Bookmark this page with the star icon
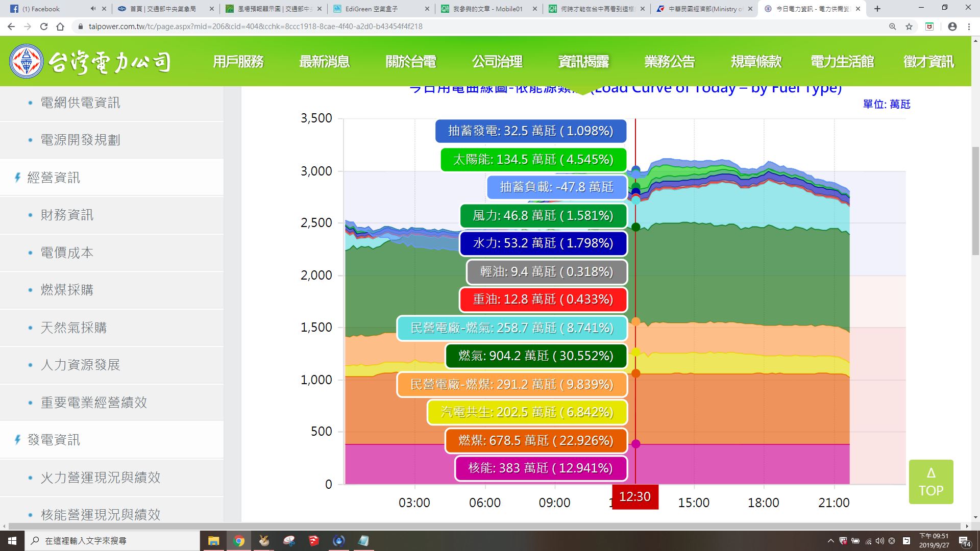This screenshot has width=980, height=551. click(909, 27)
